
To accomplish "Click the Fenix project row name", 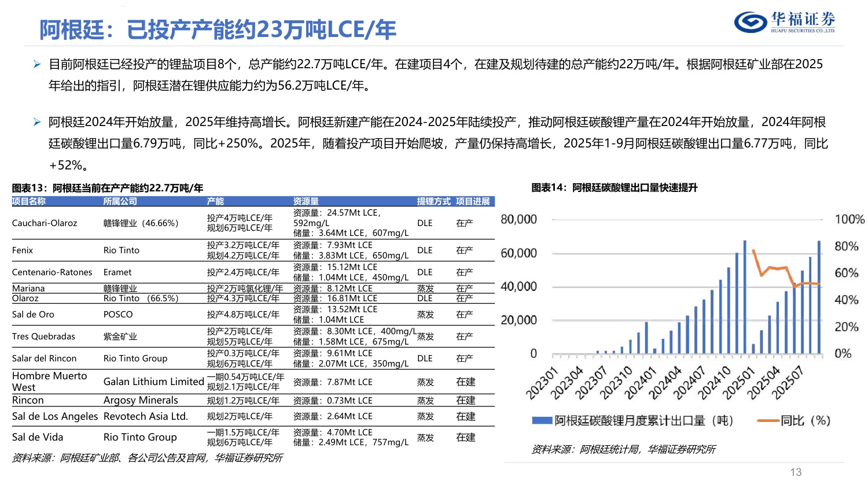I will click(x=23, y=250).
